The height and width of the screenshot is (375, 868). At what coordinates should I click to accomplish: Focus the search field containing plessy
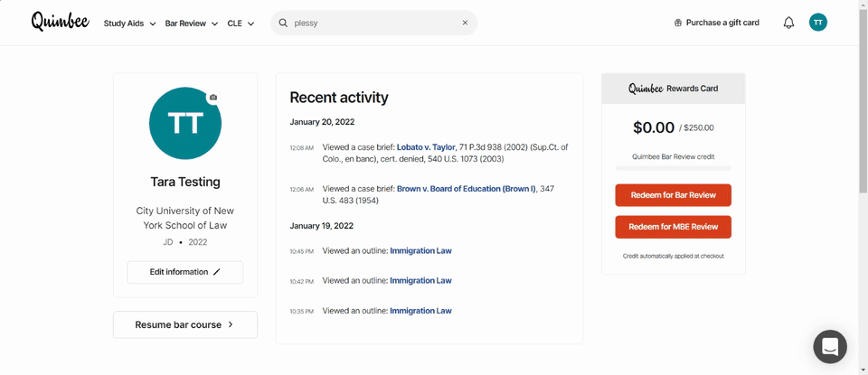[373, 23]
